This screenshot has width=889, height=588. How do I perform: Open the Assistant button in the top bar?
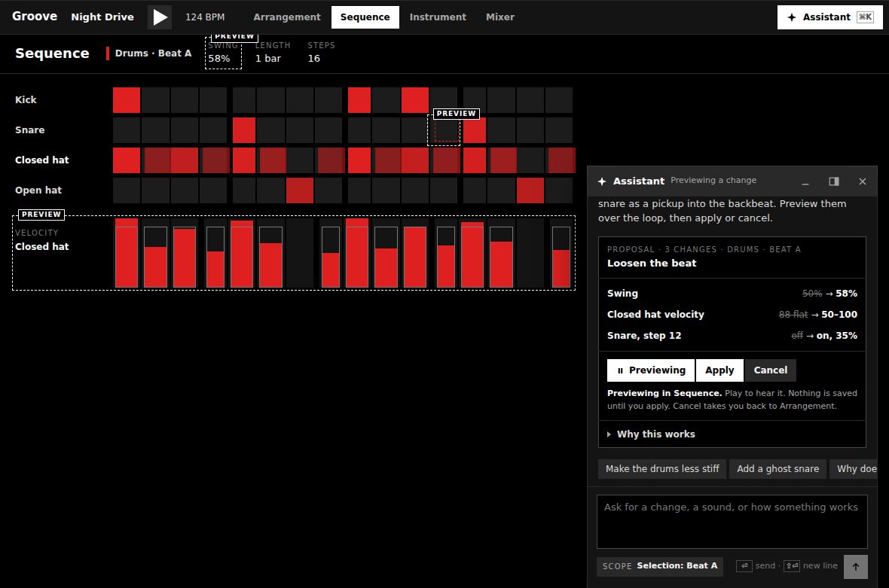click(830, 17)
